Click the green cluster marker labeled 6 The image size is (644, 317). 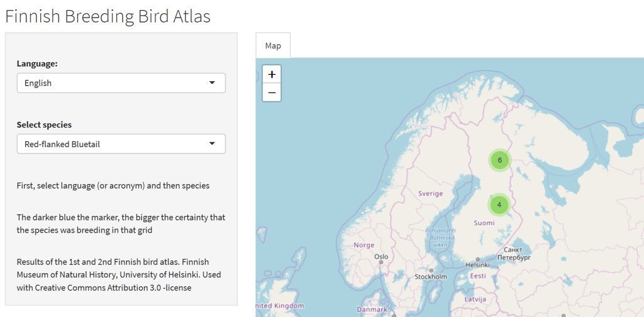500,160
